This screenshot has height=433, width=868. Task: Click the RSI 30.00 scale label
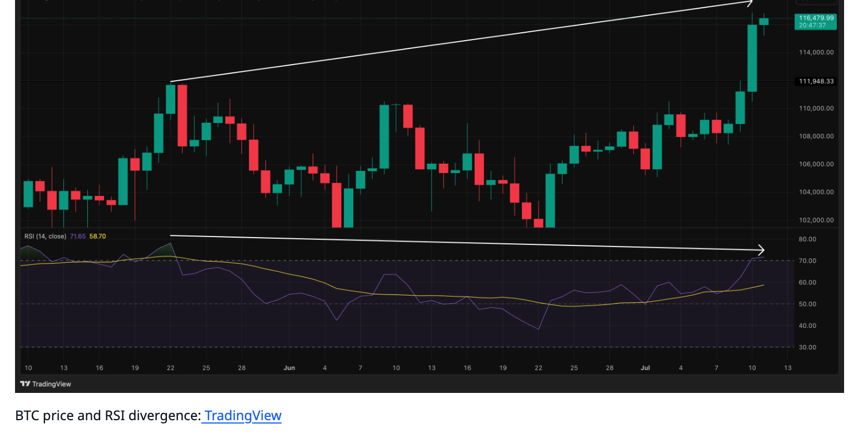(x=808, y=347)
